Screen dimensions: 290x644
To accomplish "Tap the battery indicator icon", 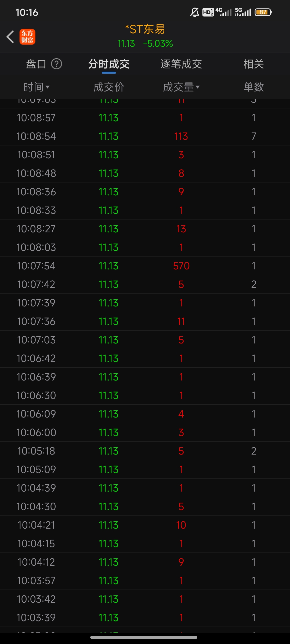I will tap(263, 12).
